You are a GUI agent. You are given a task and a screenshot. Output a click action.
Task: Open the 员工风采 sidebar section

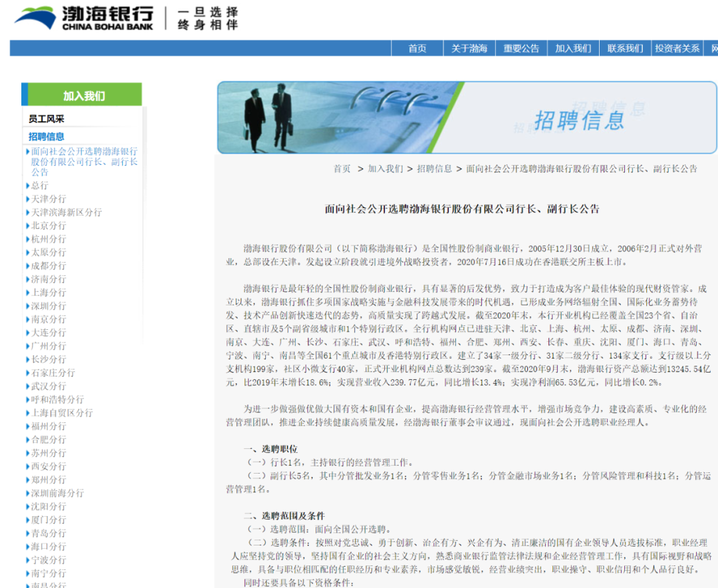[47, 117]
